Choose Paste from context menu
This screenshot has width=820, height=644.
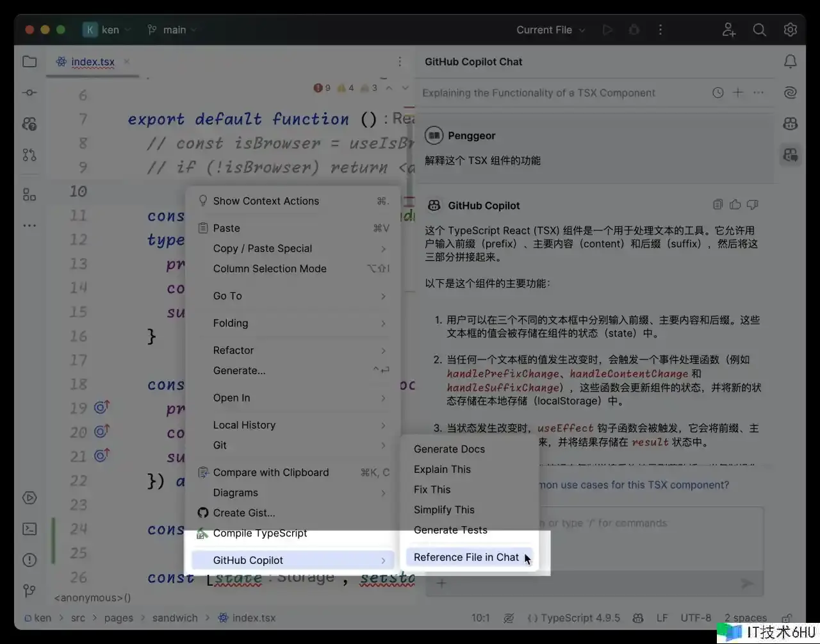pos(294,228)
